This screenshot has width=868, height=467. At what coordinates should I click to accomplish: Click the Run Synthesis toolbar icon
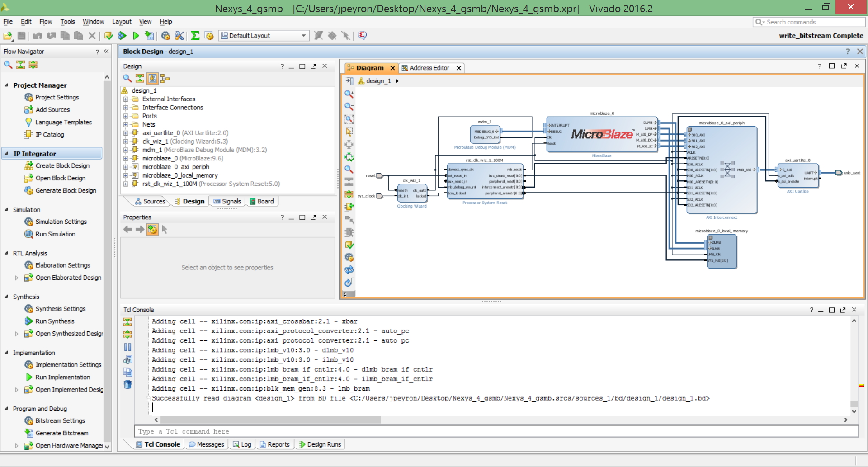pyautogui.click(x=122, y=35)
